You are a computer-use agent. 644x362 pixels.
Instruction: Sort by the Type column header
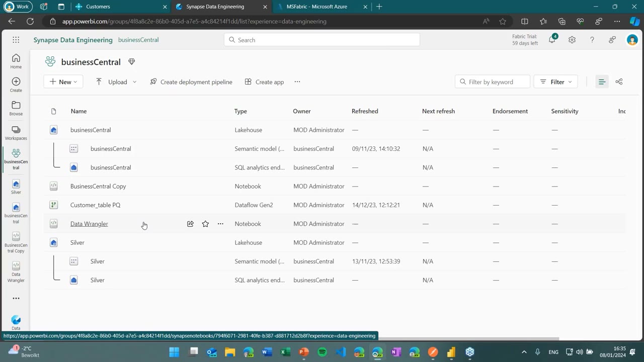pos(240,111)
